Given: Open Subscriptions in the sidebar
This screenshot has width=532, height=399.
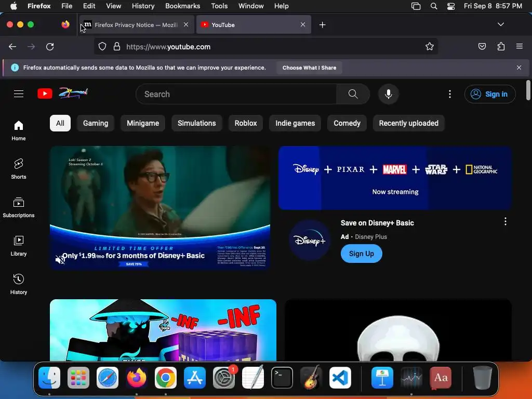Looking at the screenshot, I should [19, 207].
